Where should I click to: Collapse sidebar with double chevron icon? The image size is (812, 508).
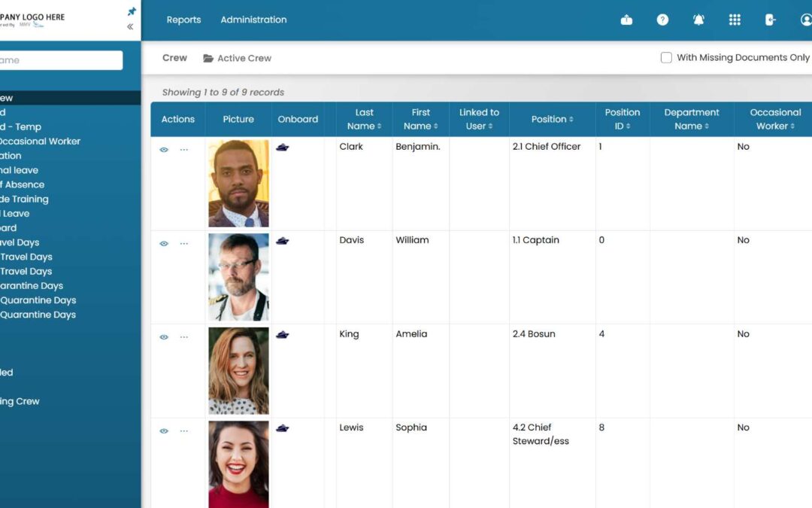point(130,26)
